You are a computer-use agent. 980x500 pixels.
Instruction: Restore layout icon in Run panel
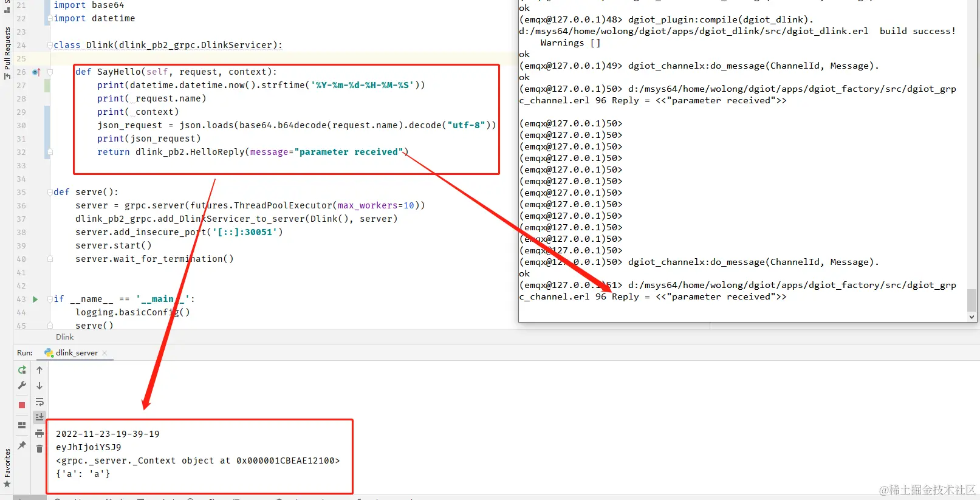tap(22, 425)
